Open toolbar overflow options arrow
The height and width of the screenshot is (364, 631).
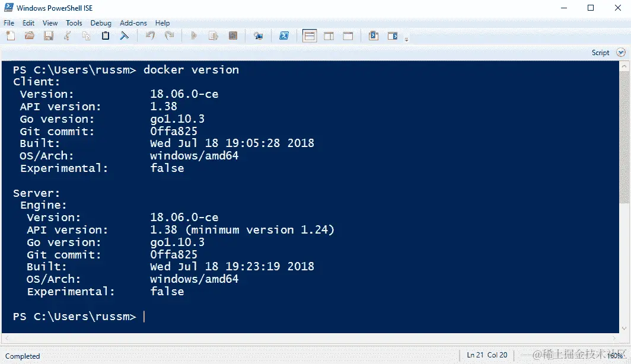point(406,39)
